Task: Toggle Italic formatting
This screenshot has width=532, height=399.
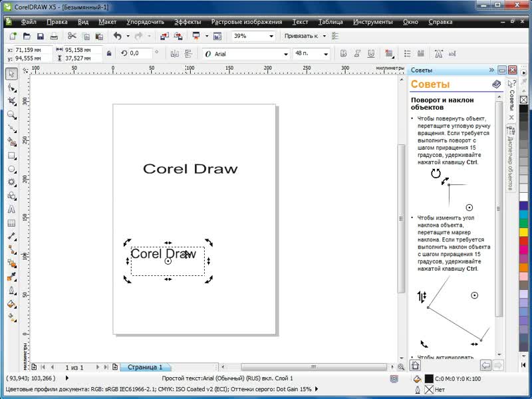Action: 357,54
